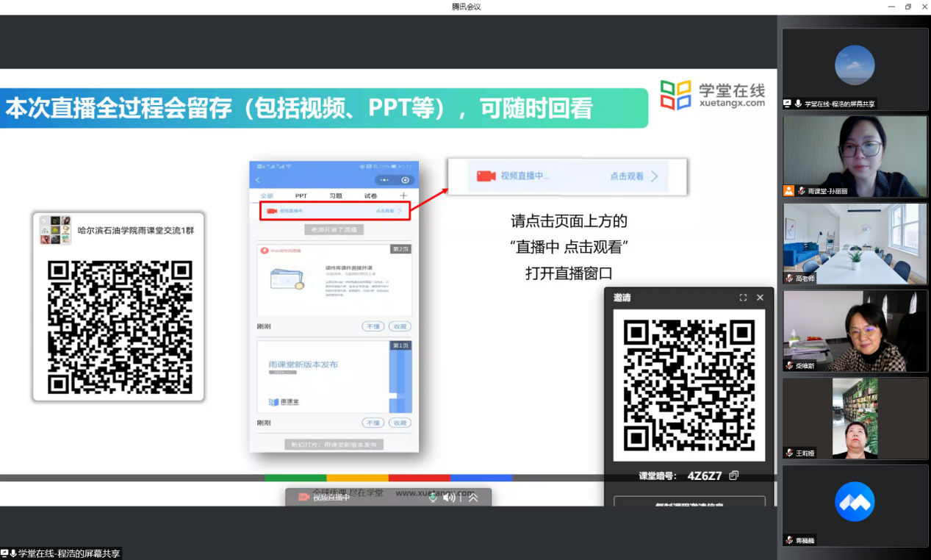This screenshot has height=560, width=931.
Task: Click the red camera 视频直播中 icon in the toolbar
Action: [303, 498]
